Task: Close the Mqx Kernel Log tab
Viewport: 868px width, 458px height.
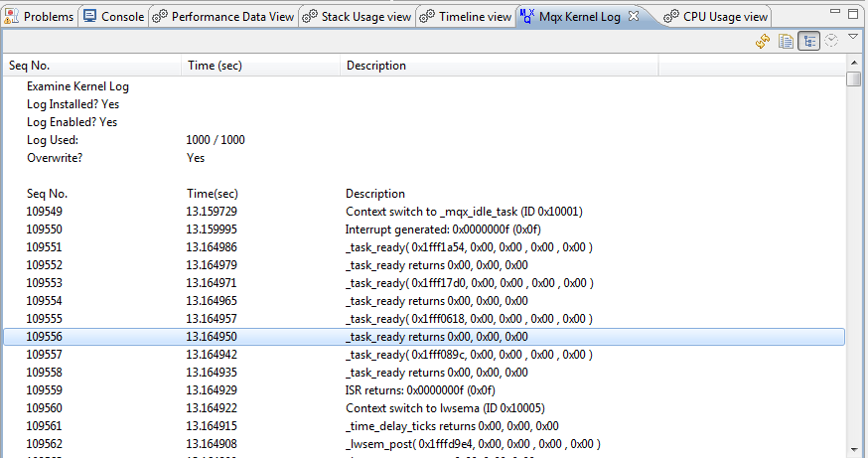Action: point(634,17)
